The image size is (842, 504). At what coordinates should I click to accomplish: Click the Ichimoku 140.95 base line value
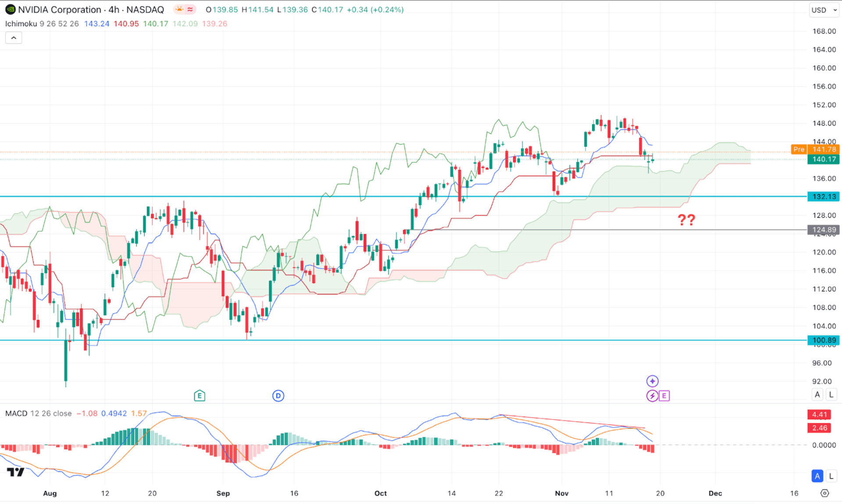coord(126,24)
